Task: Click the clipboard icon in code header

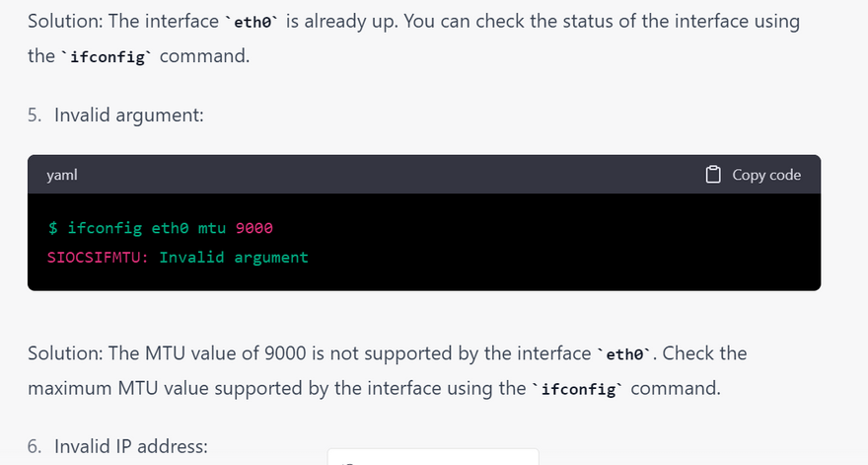Action: pos(713,175)
